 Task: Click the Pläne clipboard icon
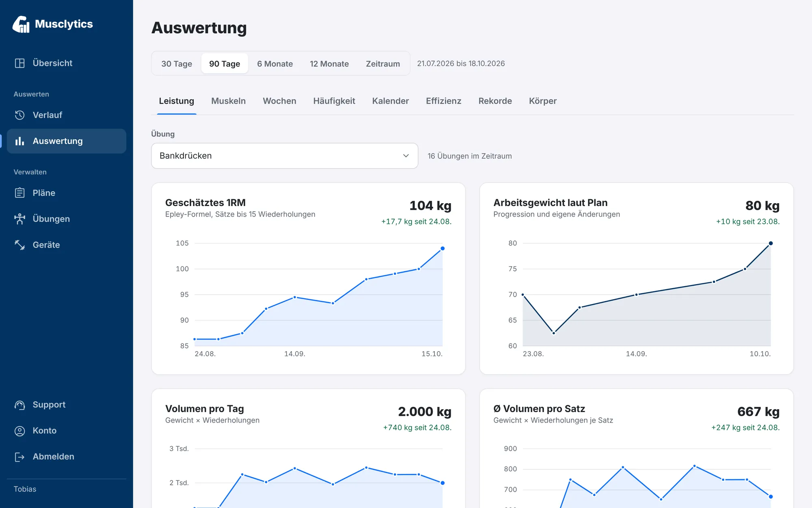20,193
